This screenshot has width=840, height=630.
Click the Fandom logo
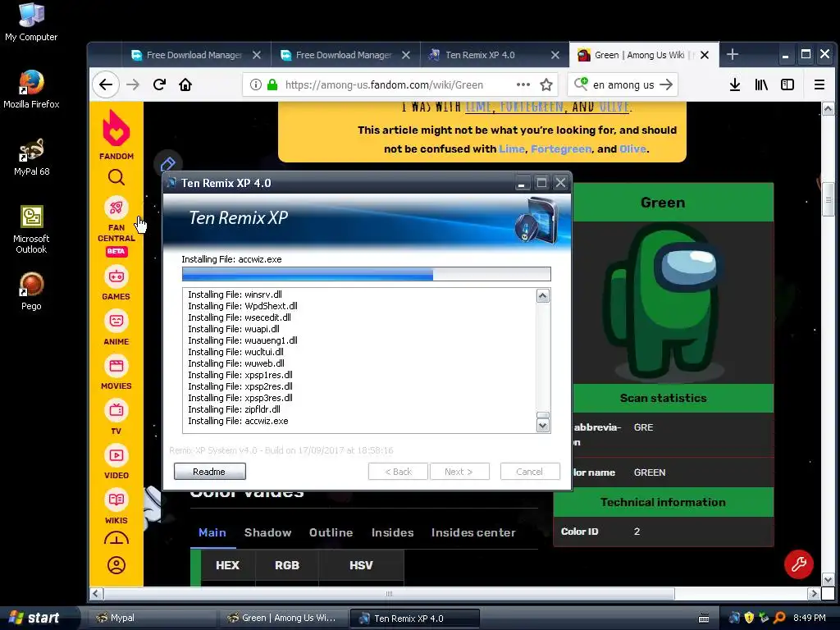tap(116, 135)
